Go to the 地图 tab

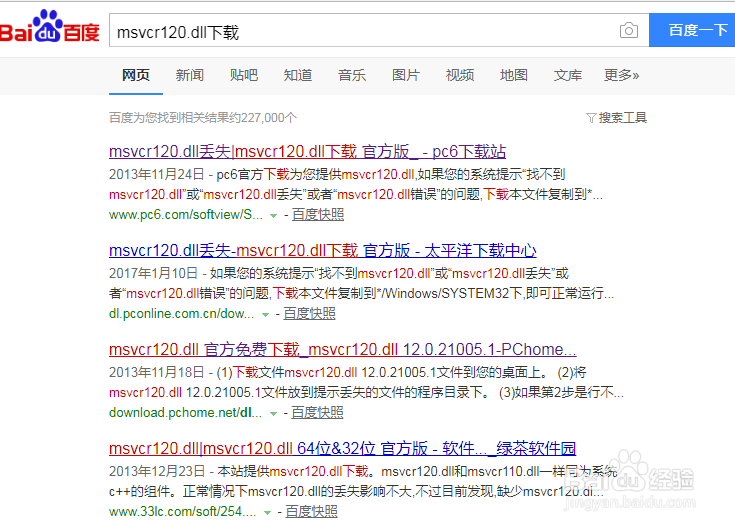click(x=514, y=75)
